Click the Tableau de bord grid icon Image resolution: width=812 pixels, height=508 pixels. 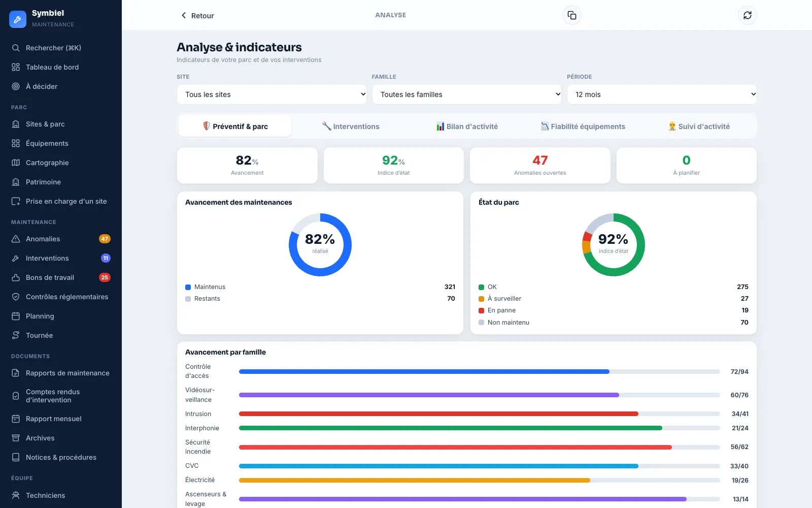pos(16,67)
